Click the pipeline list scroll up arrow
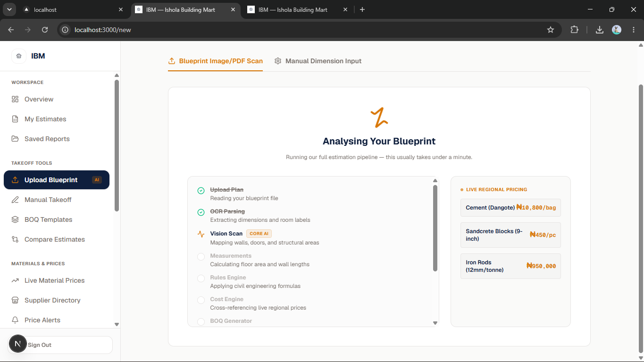 tap(435, 181)
